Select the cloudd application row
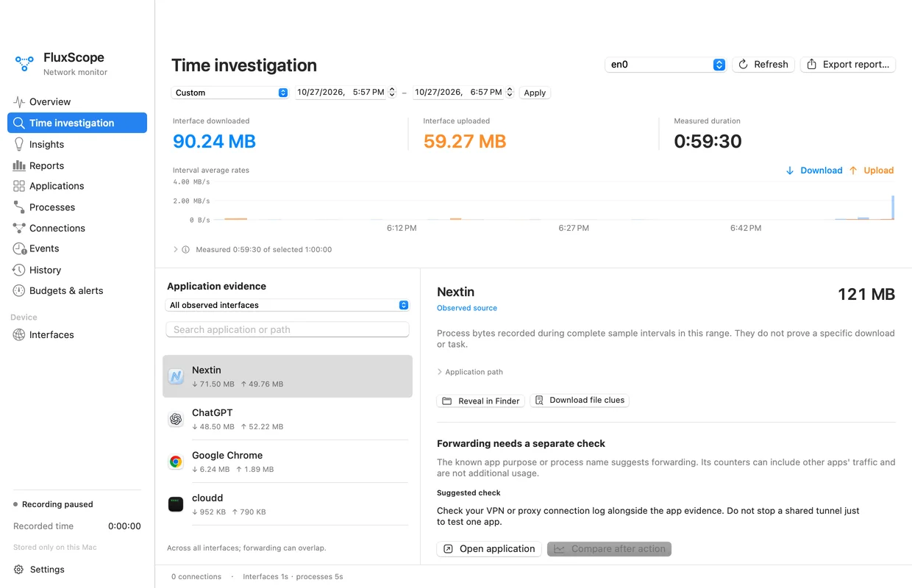912x588 pixels. [x=288, y=504]
